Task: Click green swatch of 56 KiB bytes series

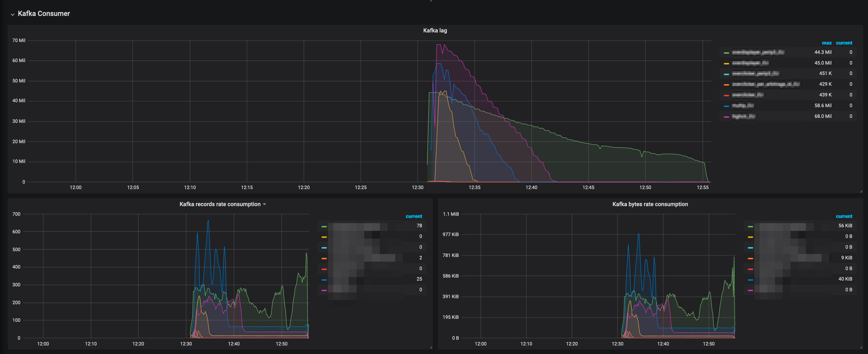Action: click(750, 226)
